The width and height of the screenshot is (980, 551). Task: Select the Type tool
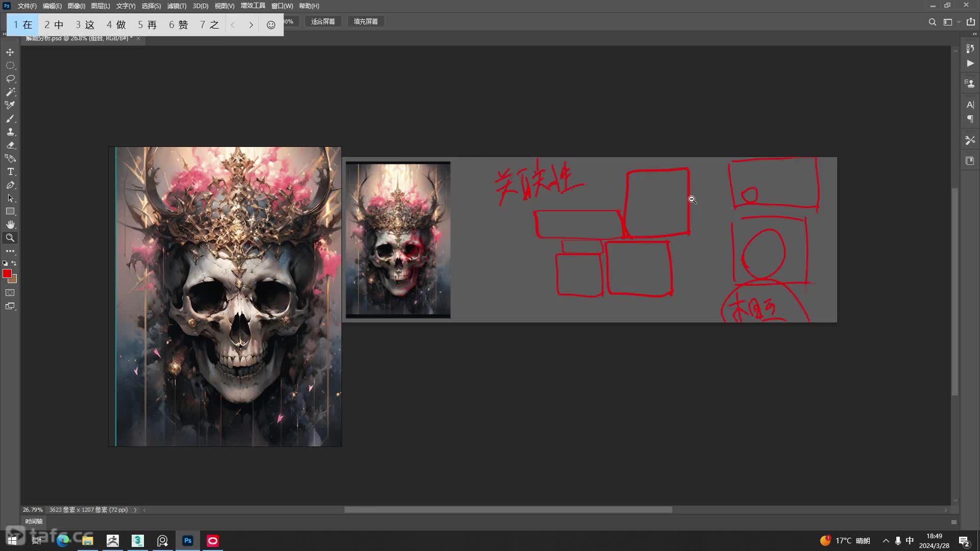(x=10, y=171)
